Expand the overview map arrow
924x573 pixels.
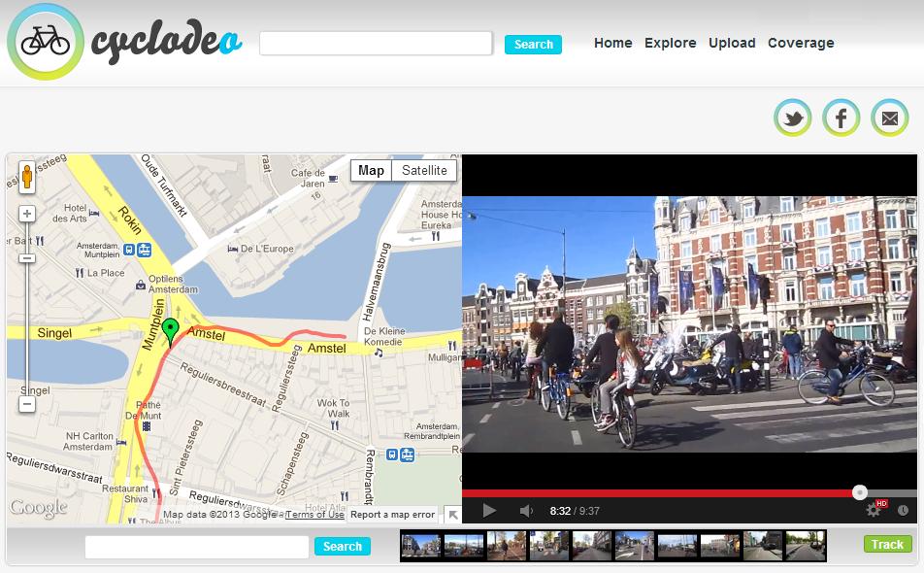452,515
